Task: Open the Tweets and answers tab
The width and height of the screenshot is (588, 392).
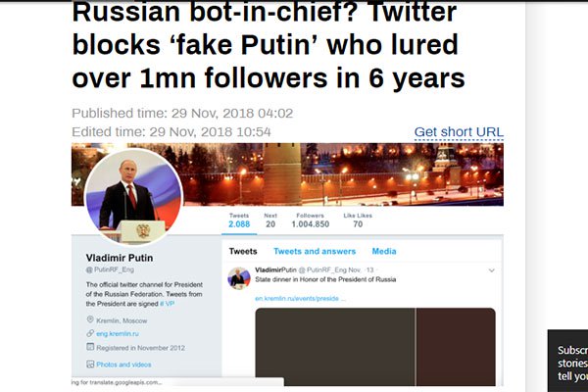Action: tap(315, 251)
